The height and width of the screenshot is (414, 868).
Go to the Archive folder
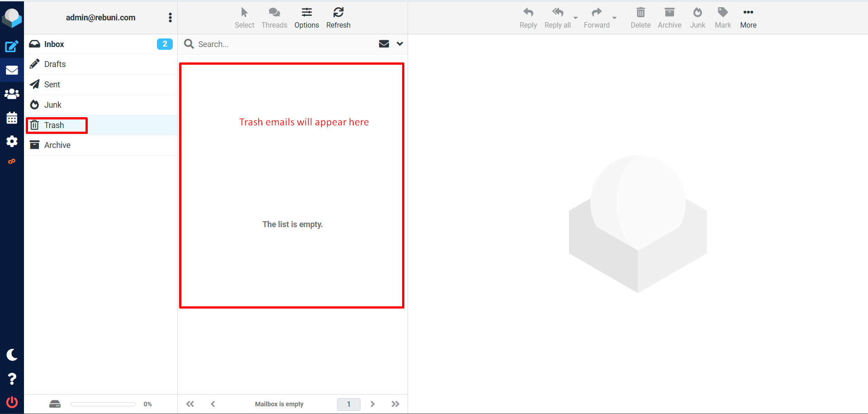(57, 145)
